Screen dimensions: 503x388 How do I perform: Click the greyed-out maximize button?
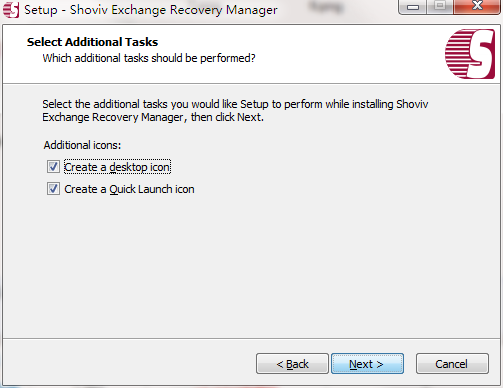click(x=440, y=7)
